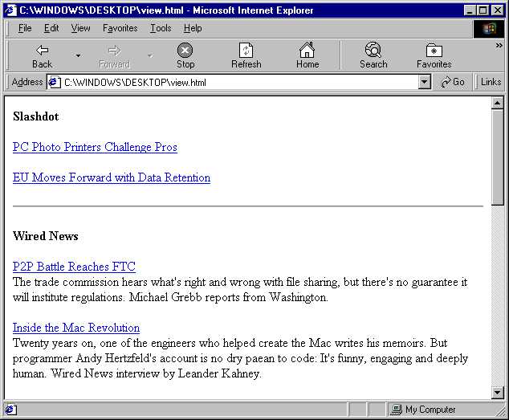Open the Search pane icon
Screen dimensions: 509x420
[x=373, y=51]
